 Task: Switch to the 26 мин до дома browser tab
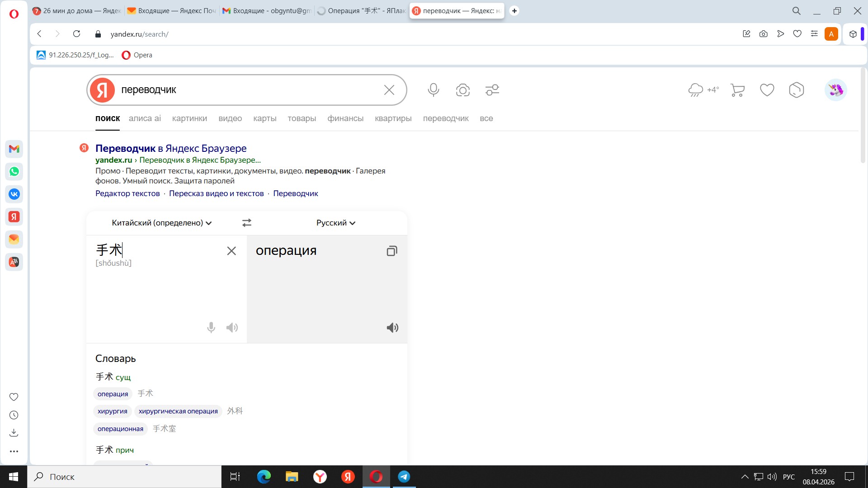click(77, 11)
